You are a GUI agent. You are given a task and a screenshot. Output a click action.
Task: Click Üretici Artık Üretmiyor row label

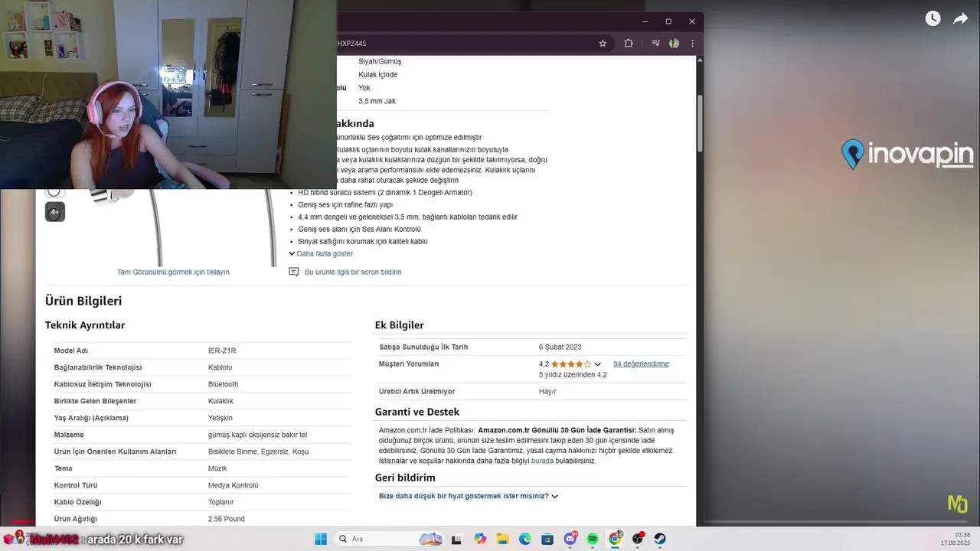tap(416, 391)
